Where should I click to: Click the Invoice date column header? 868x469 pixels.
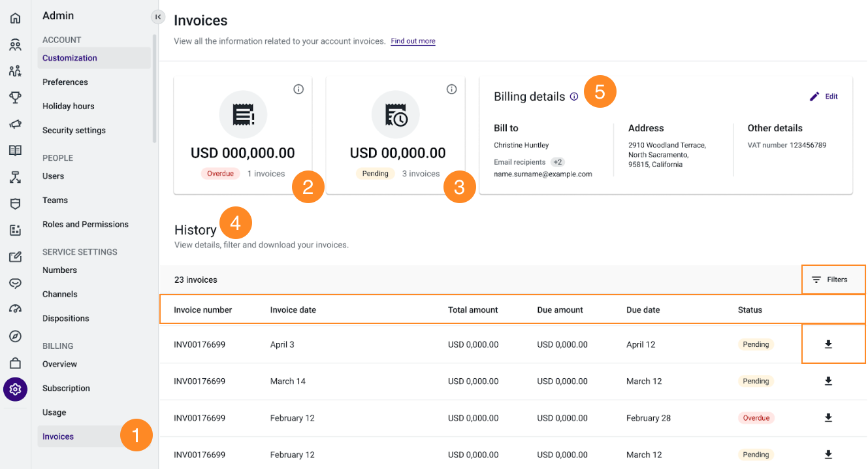(x=293, y=310)
